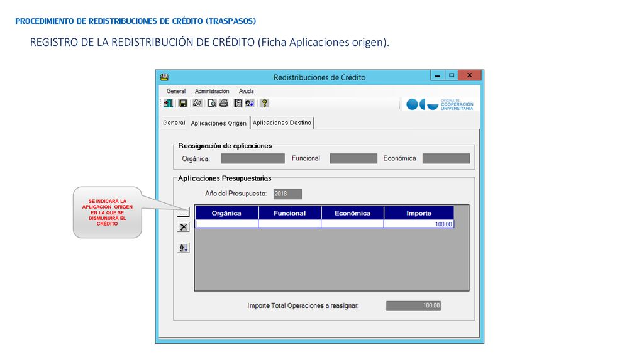Click the Importe cell showing 100,00
Screen dimensions: 644x362
coord(419,224)
